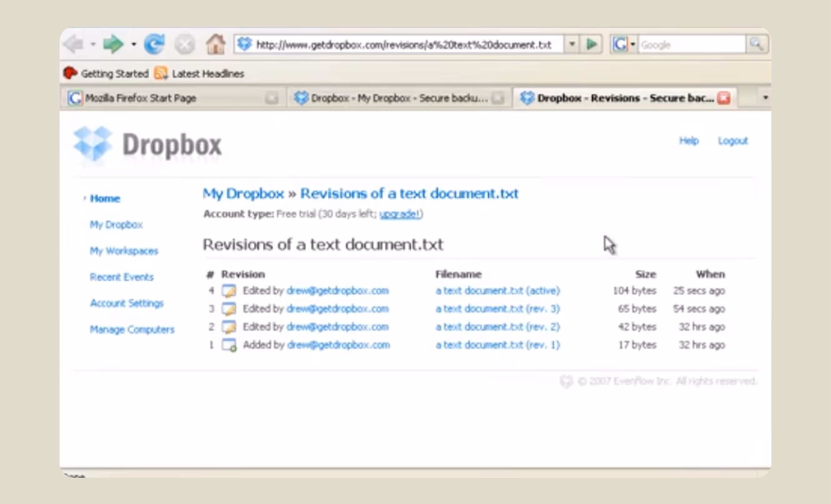Click the green Go arrow button
This screenshot has width=831, height=504.
click(591, 44)
